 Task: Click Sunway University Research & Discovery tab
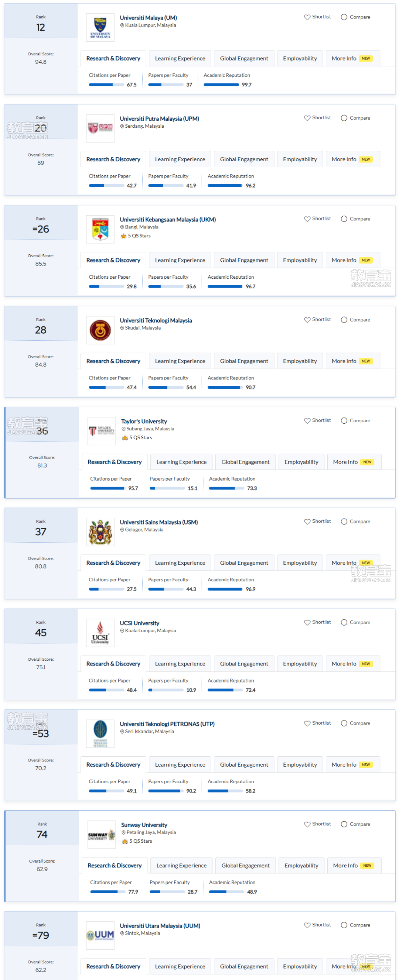(114, 865)
